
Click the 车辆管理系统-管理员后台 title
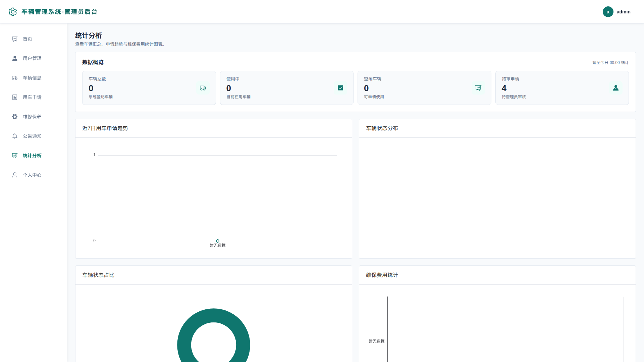point(59,12)
